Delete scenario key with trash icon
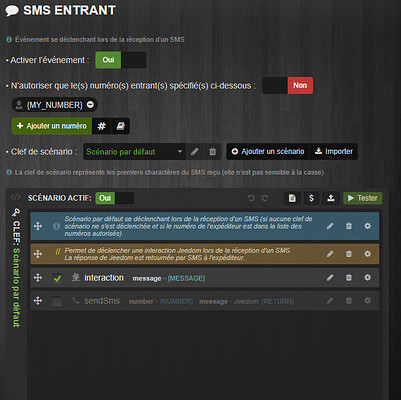 click(x=212, y=152)
